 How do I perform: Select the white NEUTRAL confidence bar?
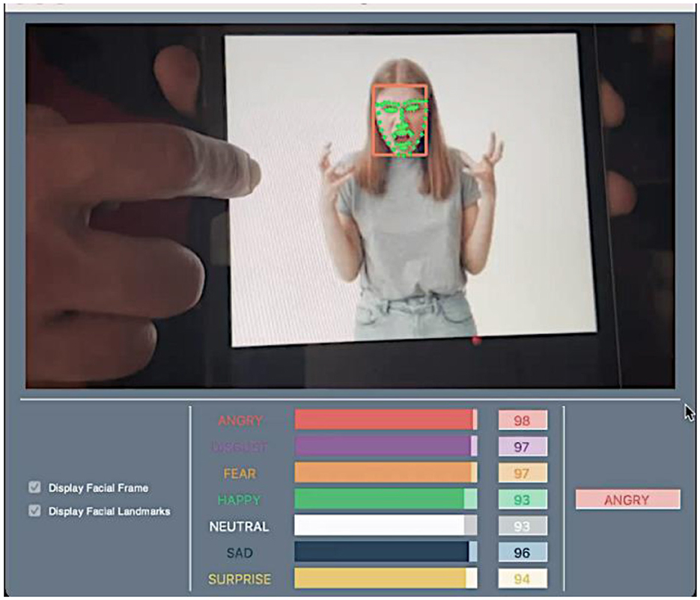point(385,526)
